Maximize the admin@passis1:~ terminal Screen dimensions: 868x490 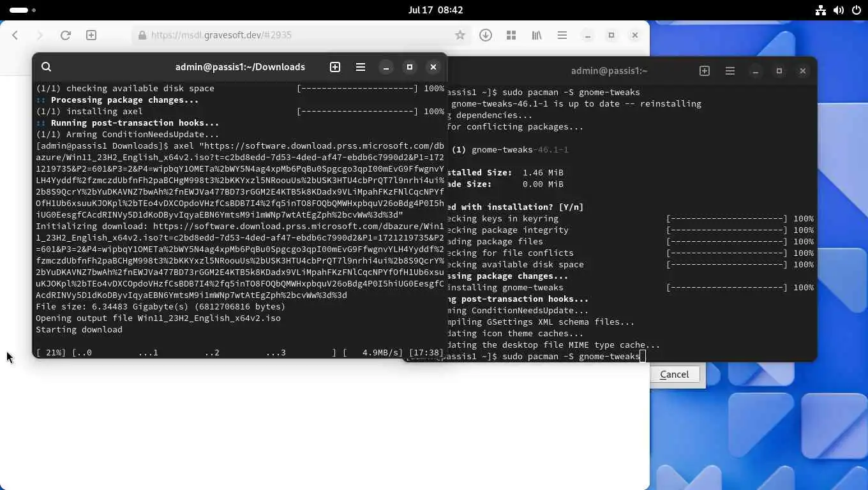[x=779, y=71]
